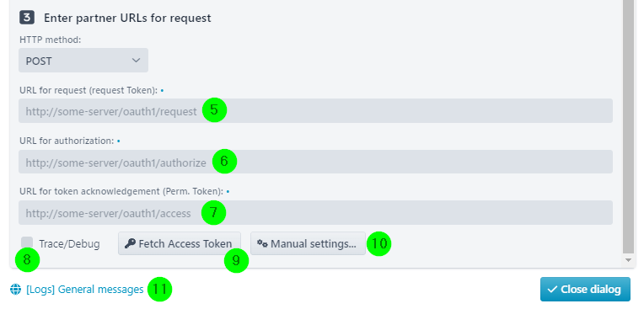
Task: Click the checkmark icon on Close dialog
Action: pyautogui.click(x=552, y=290)
